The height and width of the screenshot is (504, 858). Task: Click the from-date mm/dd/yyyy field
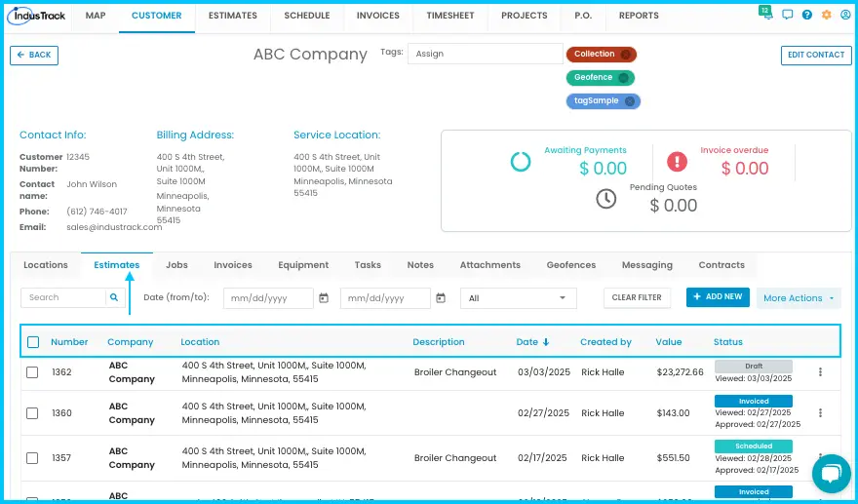[268, 298]
